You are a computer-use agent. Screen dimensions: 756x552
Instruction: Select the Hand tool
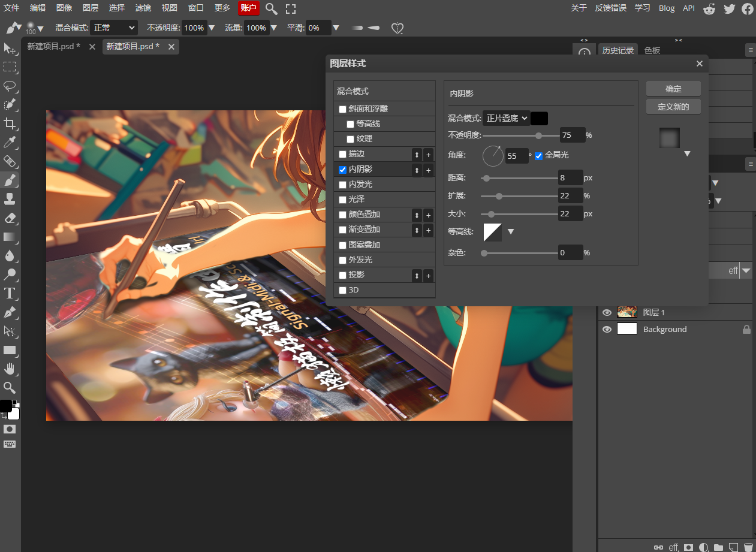pyautogui.click(x=10, y=369)
